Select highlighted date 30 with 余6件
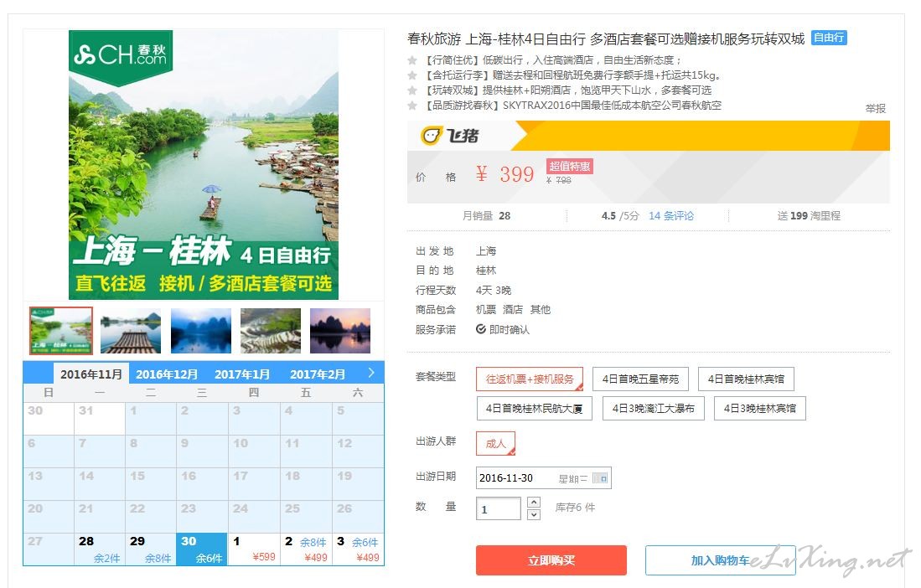Screen dimensions: 921x588 coord(201,549)
